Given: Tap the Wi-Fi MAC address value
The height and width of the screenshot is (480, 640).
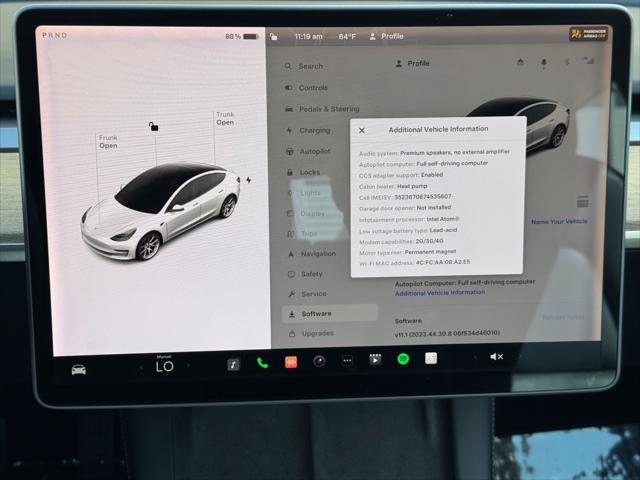Looking at the screenshot, I should point(443,262).
